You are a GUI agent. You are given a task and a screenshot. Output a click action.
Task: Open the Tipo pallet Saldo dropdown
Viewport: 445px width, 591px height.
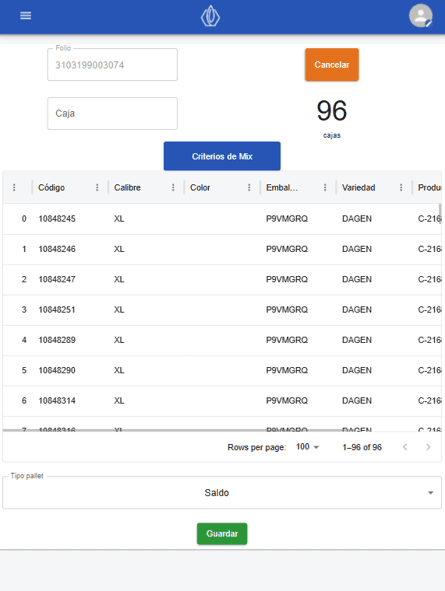coord(222,493)
